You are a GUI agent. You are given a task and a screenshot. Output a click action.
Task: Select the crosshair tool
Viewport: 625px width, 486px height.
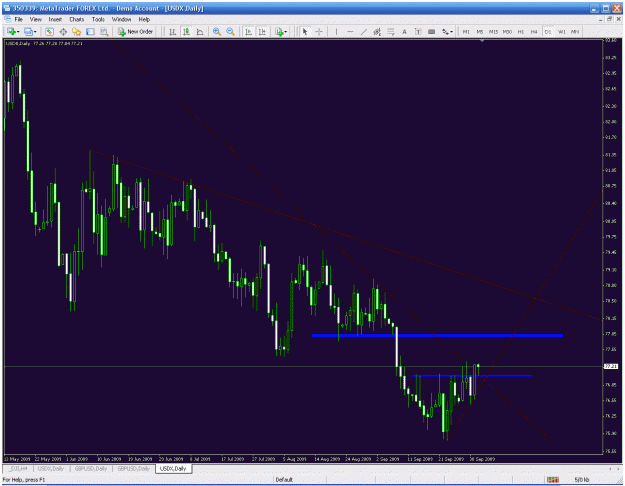pyautogui.click(x=319, y=31)
